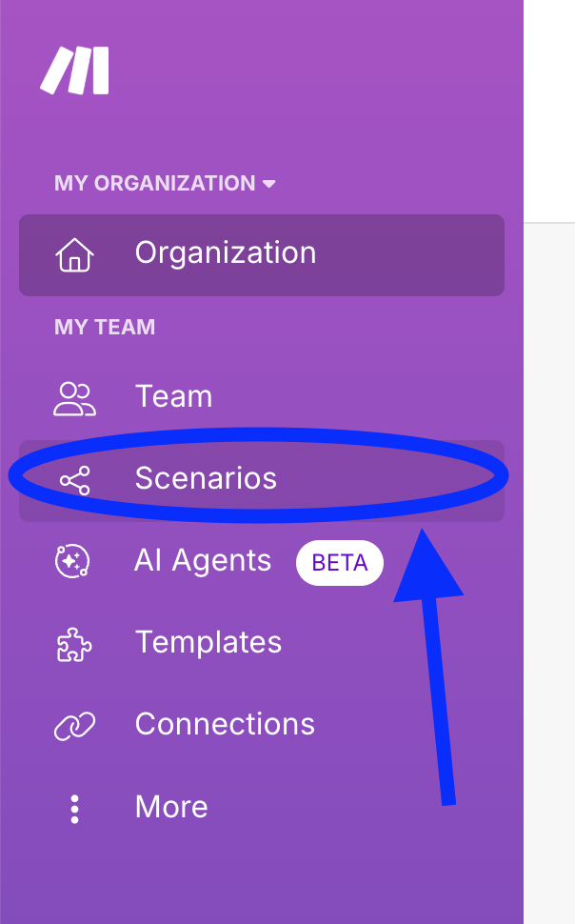
Task: Click the MY ORGANIZATION label
Action: 152,183
